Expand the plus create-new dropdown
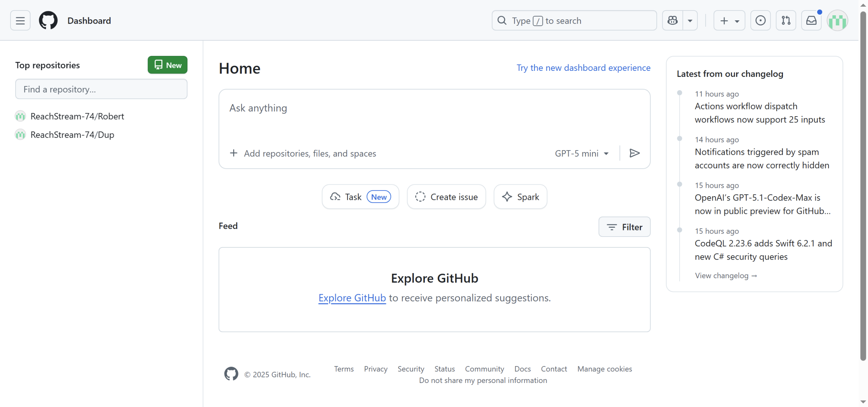This screenshot has width=868, height=407. pos(729,21)
